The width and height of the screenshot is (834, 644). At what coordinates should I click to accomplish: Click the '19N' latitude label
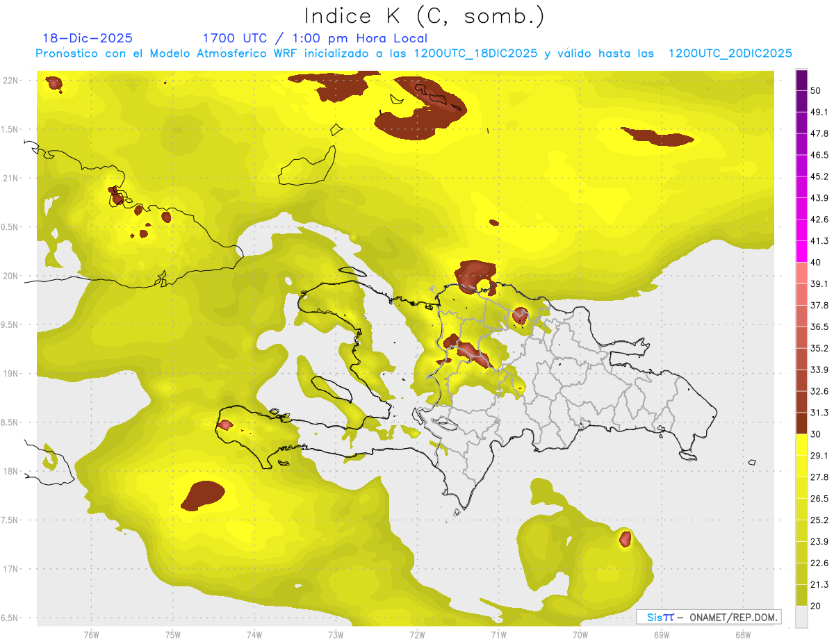pyautogui.click(x=12, y=374)
